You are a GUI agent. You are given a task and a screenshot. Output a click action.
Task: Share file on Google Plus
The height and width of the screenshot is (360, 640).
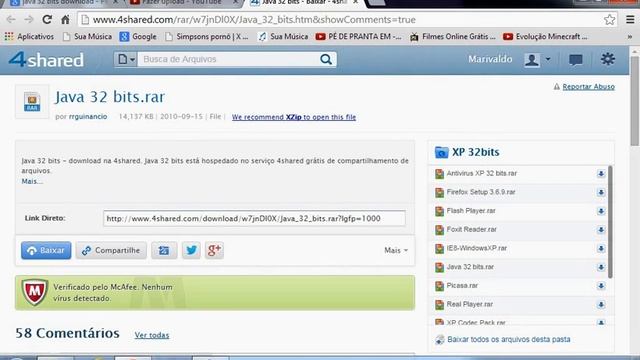pos(214,250)
